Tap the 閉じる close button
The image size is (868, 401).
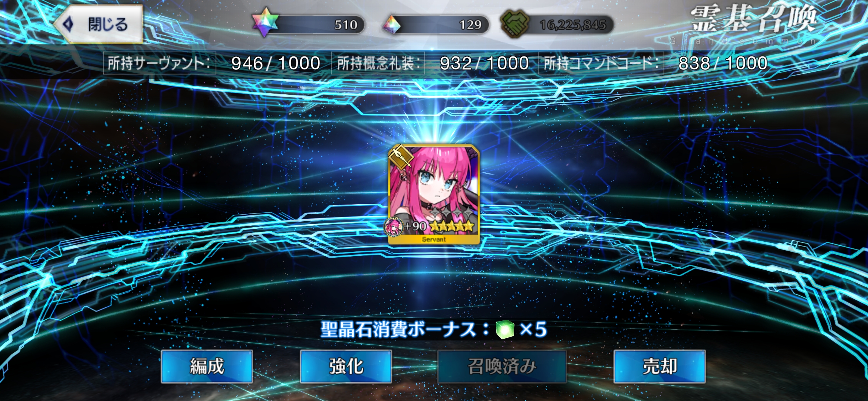pos(99,25)
